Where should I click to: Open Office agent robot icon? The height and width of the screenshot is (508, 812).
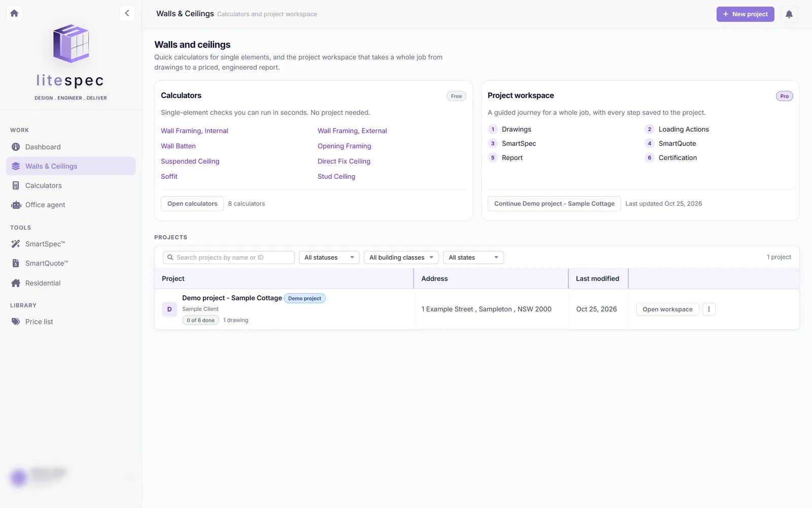point(16,205)
